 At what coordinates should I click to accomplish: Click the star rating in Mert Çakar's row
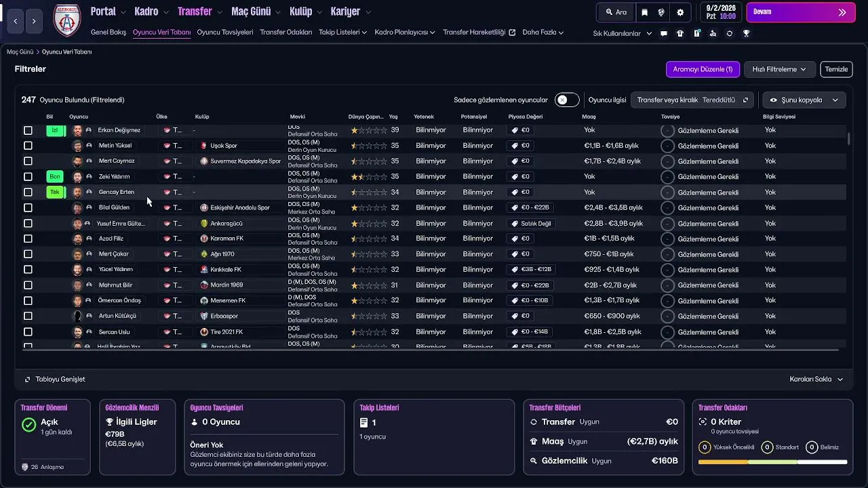coord(369,254)
